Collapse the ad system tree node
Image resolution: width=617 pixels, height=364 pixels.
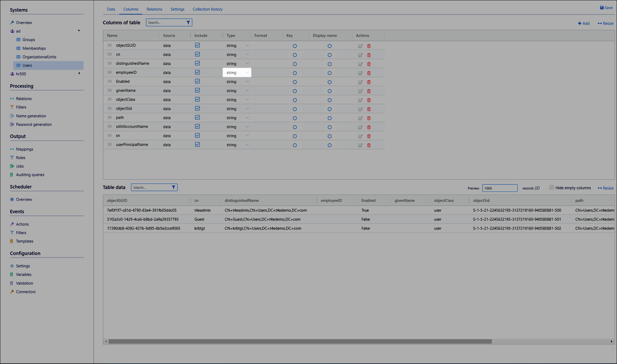click(x=79, y=31)
